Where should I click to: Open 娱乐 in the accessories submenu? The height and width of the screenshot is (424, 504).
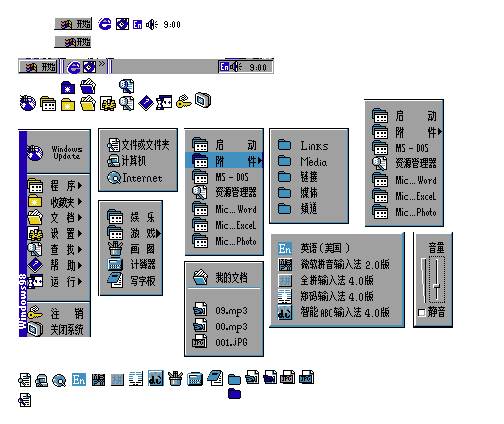pos(131,217)
